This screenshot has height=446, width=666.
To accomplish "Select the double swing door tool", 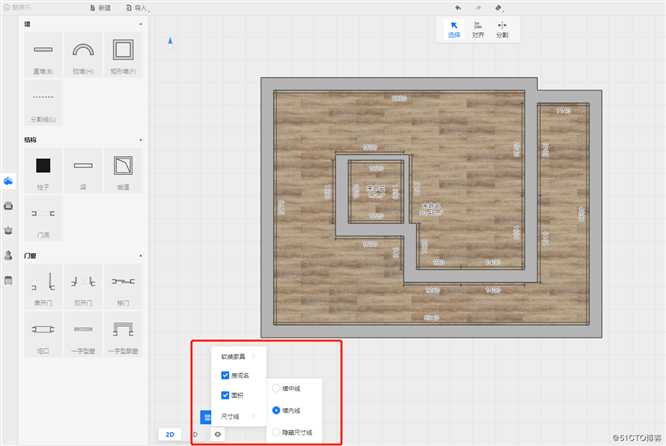I will tap(83, 286).
